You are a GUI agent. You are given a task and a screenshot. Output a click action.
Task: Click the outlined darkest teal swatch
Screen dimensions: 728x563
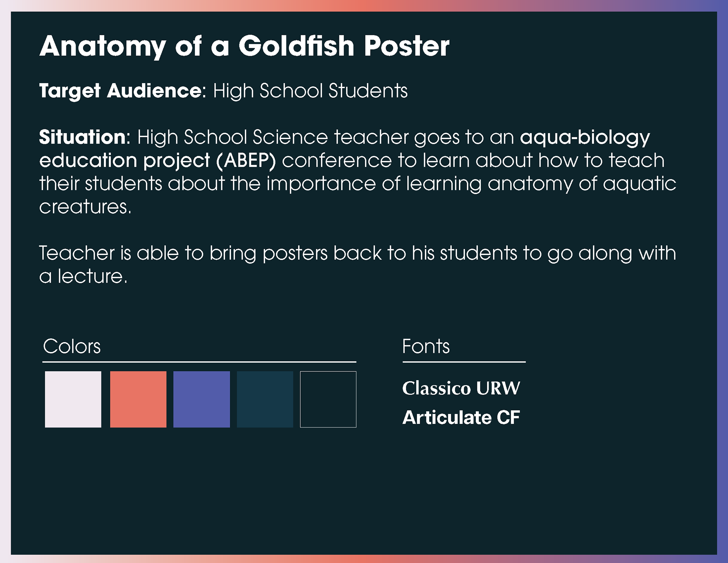pyautogui.click(x=328, y=399)
